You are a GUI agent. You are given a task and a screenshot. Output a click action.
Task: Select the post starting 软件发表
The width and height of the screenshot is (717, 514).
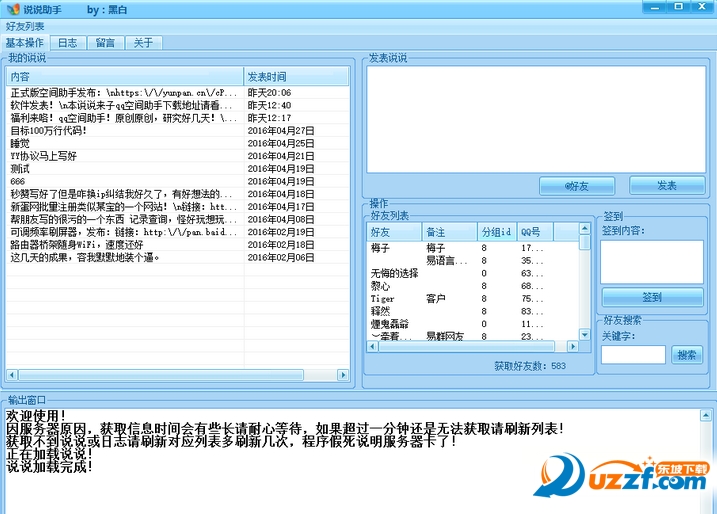tap(178, 105)
